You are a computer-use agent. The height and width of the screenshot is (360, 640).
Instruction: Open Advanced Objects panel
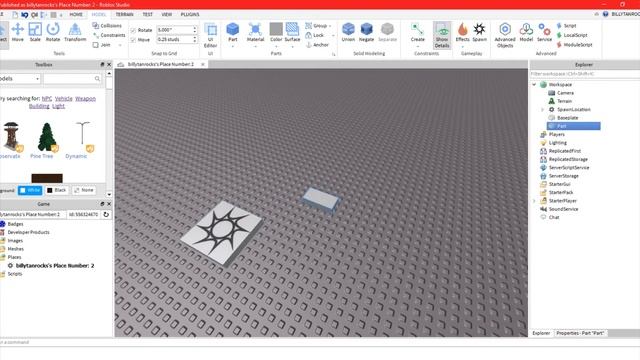pos(505,36)
